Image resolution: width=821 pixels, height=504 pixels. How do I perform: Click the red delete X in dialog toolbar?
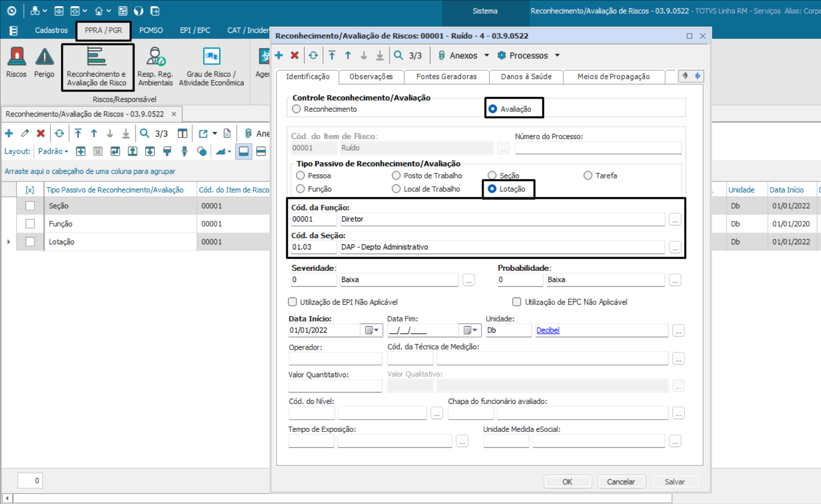pyautogui.click(x=294, y=55)
